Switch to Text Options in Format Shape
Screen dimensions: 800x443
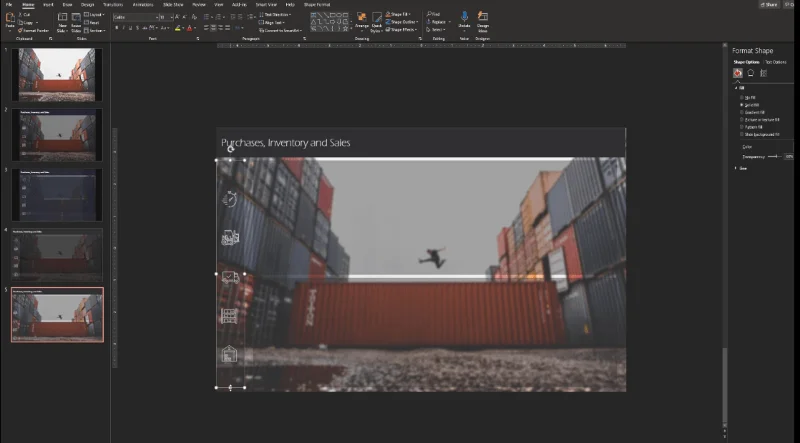coord(776,62)
